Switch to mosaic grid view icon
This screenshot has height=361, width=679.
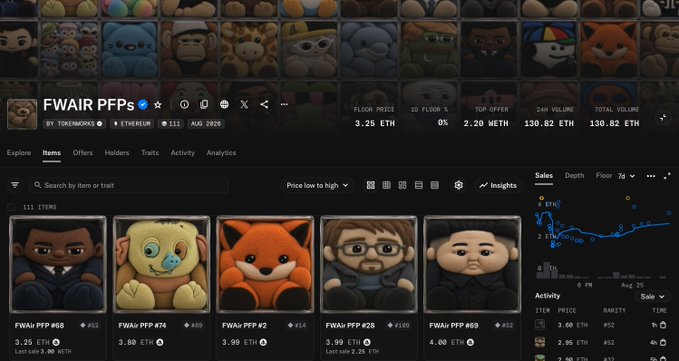tap(403, 185)
